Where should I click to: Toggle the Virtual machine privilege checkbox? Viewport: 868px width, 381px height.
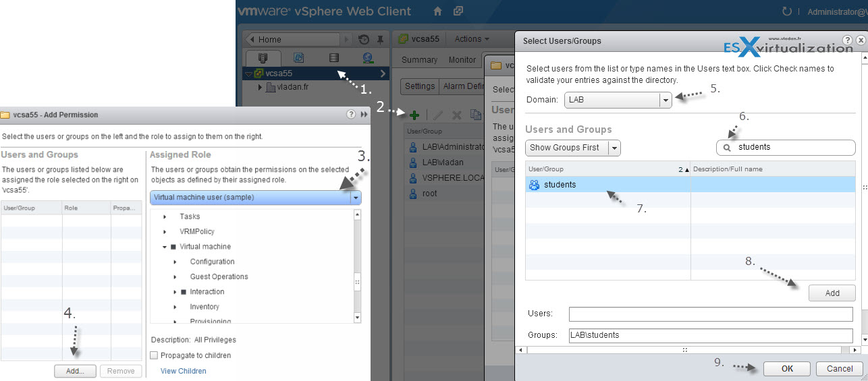(x=173, y=247)
